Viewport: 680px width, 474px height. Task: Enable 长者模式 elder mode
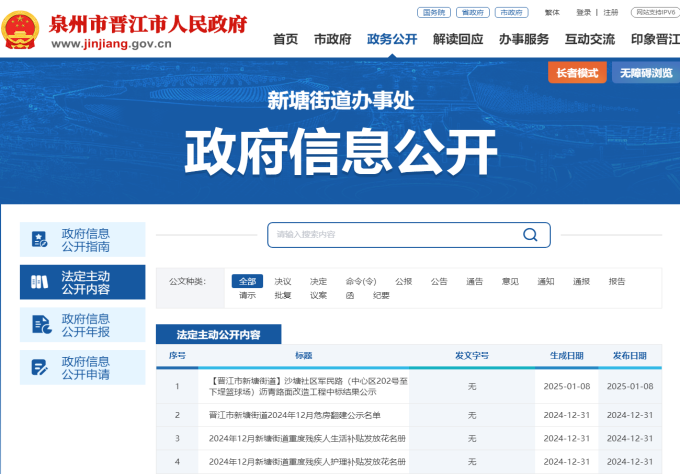(x=577, y=73)
